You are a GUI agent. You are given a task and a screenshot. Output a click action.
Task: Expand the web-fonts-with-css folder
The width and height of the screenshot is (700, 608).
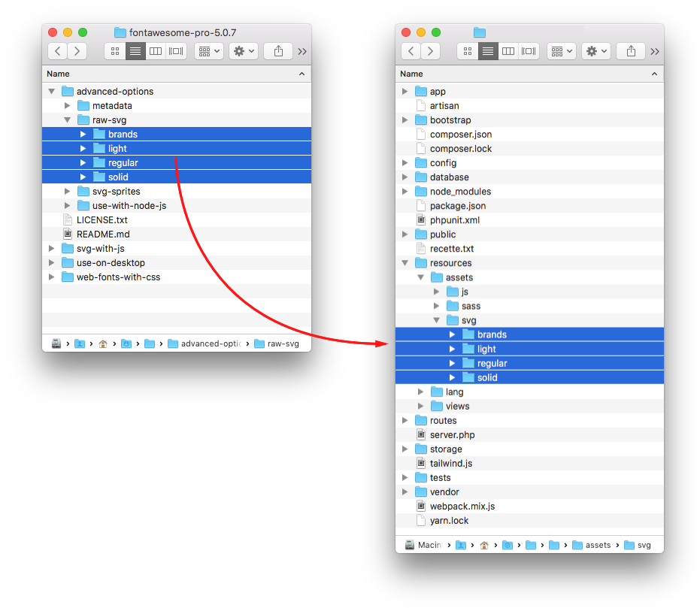(x=52, y=277)
